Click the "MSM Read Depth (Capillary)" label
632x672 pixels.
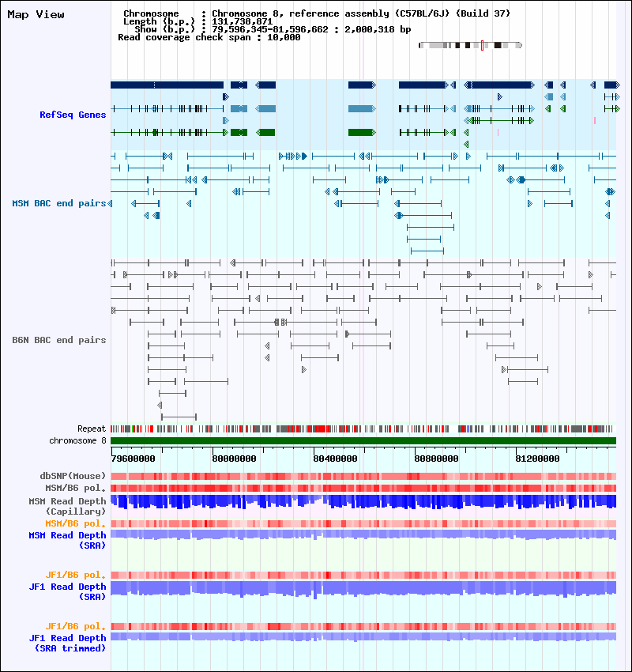click(x=67, y=506)
